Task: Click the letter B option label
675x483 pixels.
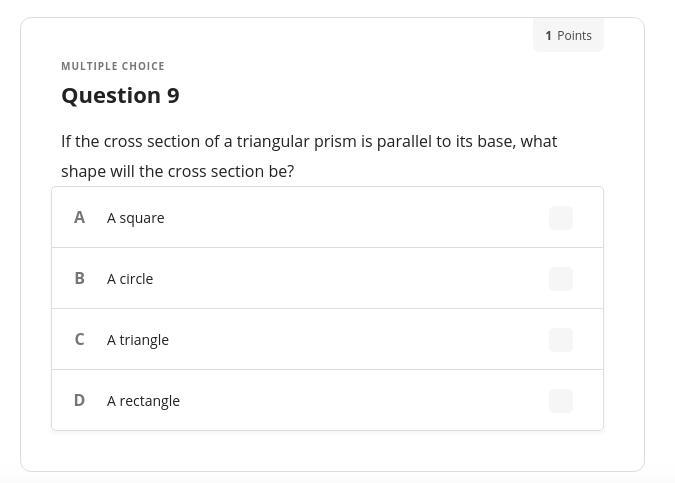Action: (x=79, y=279)
